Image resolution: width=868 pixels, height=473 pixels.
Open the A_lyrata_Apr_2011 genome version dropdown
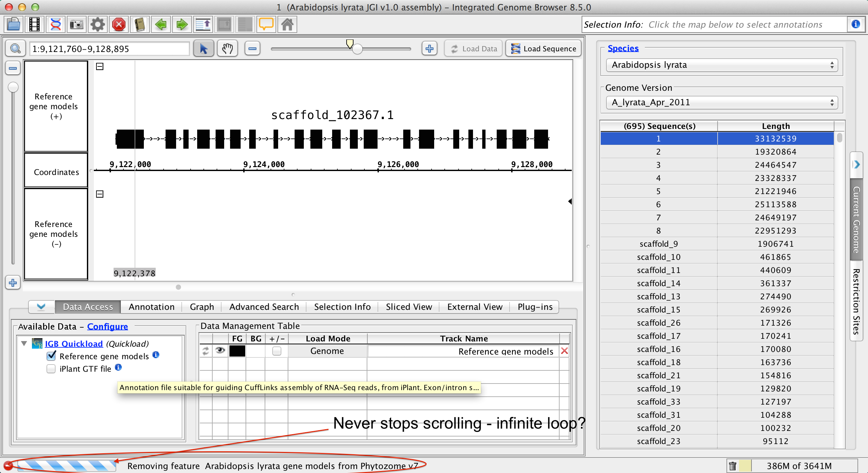pos(722,102)
